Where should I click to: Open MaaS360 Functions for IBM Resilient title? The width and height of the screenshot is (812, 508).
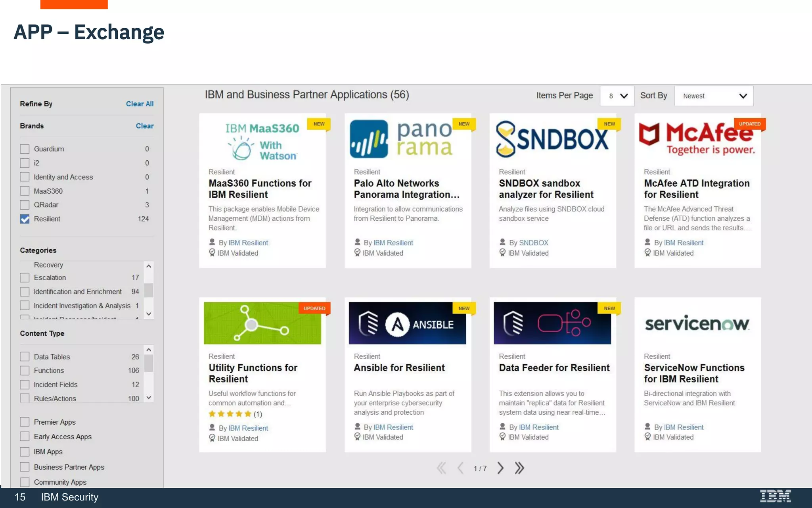[260, 189]
